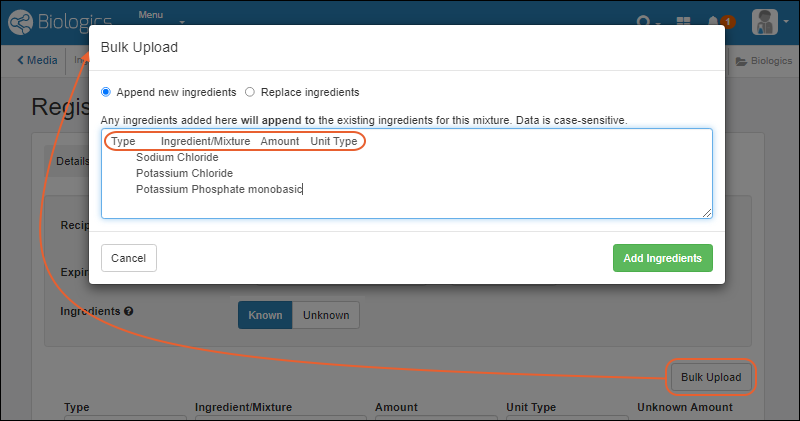This screenshot has height=421, width=800.
Task: Click the Add Ingredients button
Action: click(x=662, y=258)
